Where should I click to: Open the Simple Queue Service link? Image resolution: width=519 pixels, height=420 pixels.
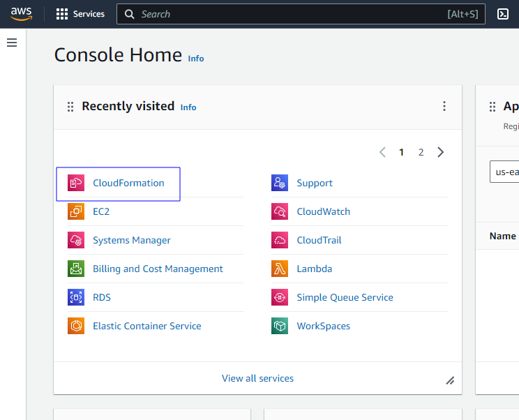coord(345,297)
